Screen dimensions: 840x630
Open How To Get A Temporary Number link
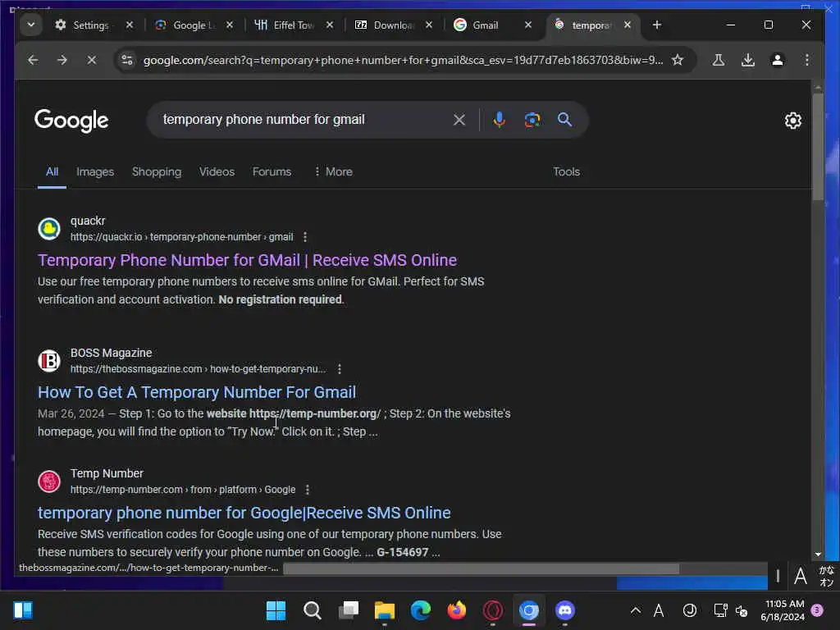[x=197, y=392]
